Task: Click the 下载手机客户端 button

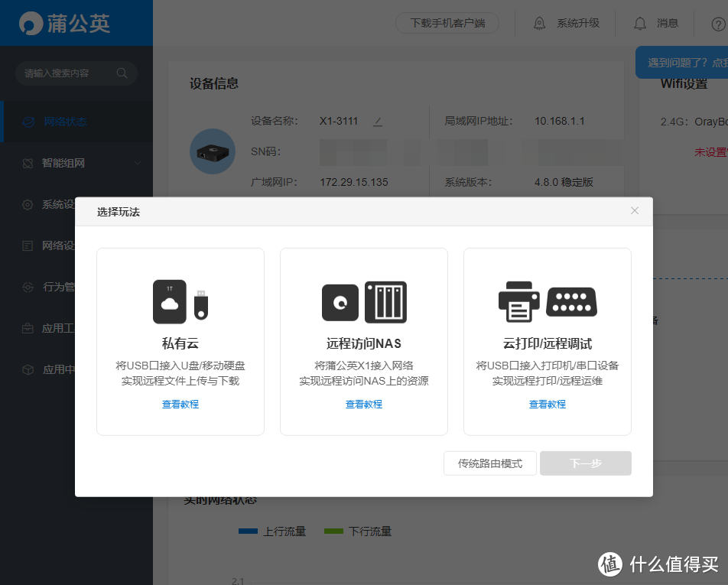Action: (x=447, y=23)
